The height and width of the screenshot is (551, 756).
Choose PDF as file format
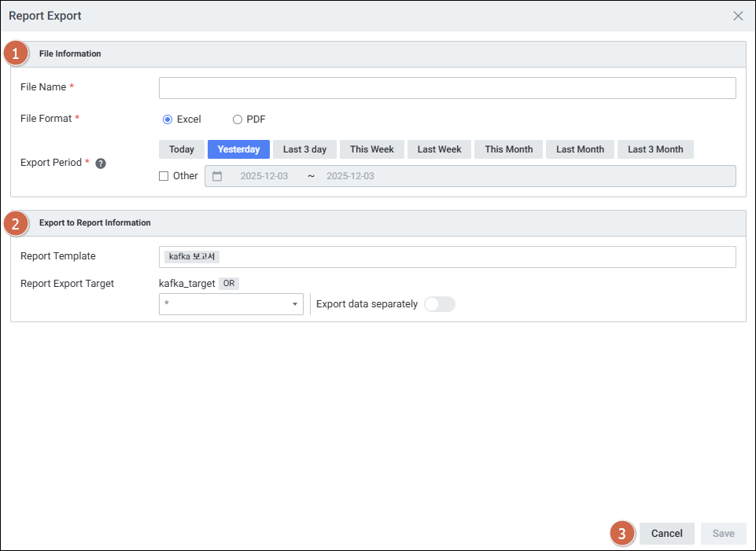pyautogui.click(x=238, y=119)
